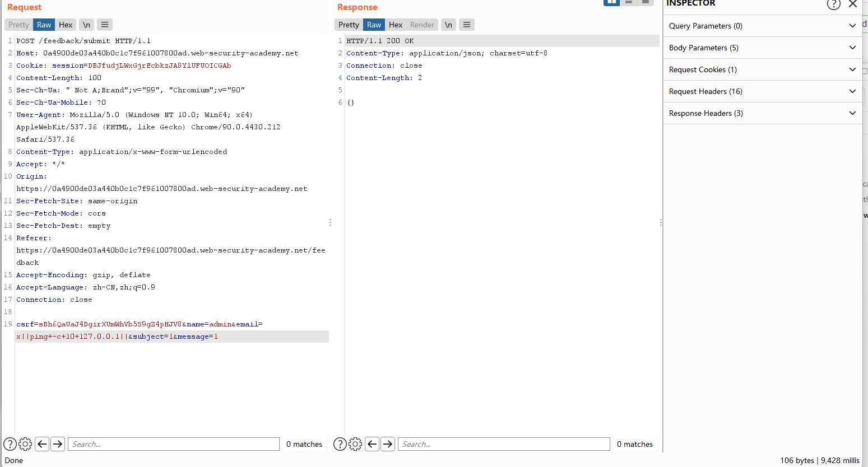The height and width of the screenshot is (467, 868).
Task: Click the response Content-Length: 2 line
Action: point(384,78)
